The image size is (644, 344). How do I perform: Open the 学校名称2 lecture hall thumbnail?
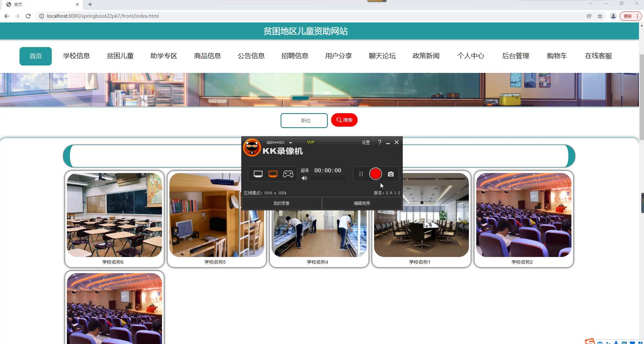pos(524,215)
